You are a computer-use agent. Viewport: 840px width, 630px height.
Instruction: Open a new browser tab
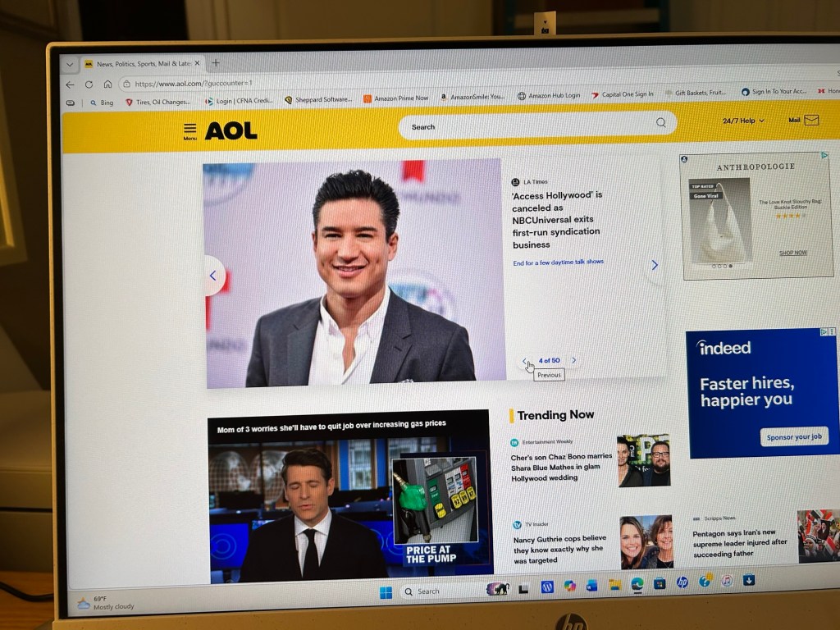(x=216, y=63)
